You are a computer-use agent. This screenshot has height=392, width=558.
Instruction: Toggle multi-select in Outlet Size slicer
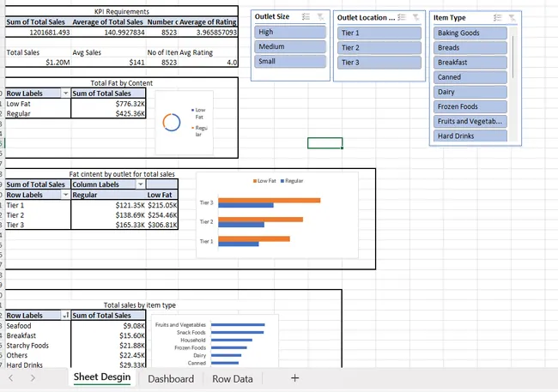[x=306, y=16]
